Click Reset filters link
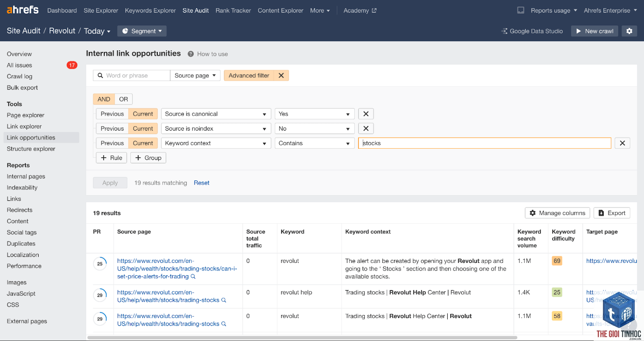The height and width of the screenshot is (341, 644). click(202, 183)
